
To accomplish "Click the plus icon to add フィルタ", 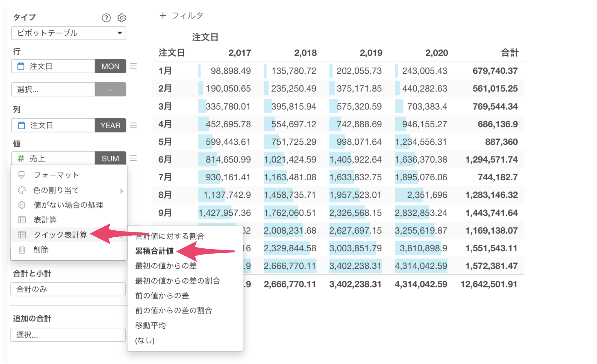I will click(163, 15).
